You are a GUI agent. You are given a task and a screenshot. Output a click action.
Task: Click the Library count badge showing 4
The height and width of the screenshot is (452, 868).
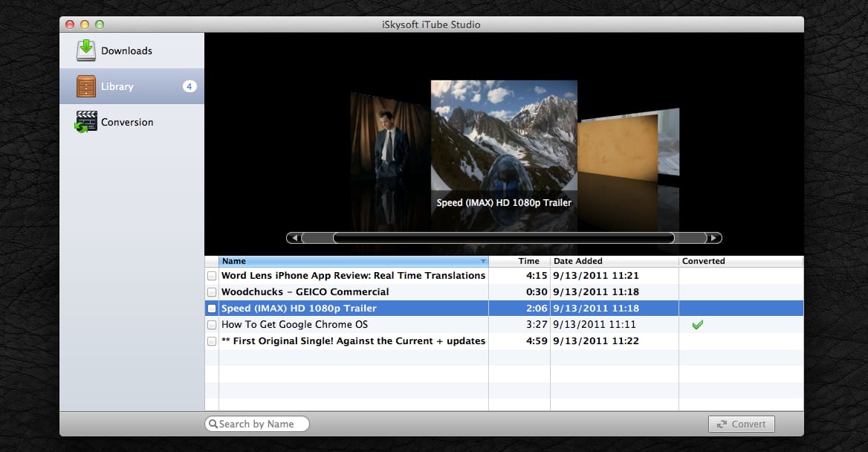click(190, 86)
